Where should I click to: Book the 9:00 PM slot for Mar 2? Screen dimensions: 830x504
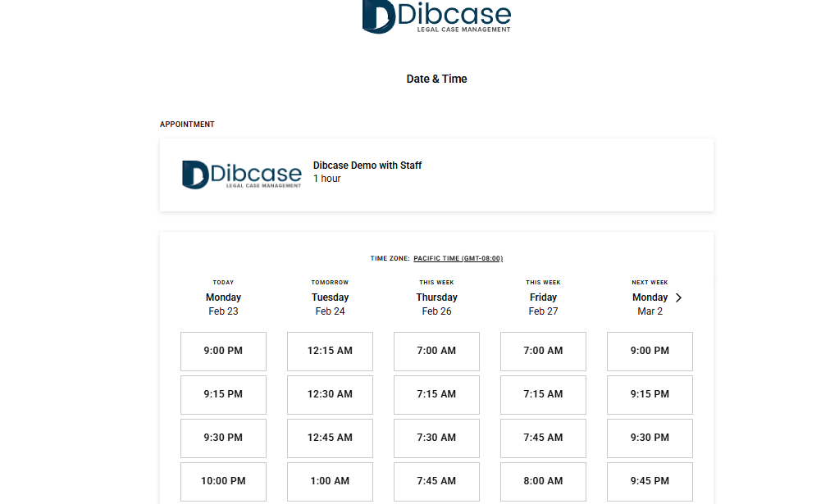point(650,351)
